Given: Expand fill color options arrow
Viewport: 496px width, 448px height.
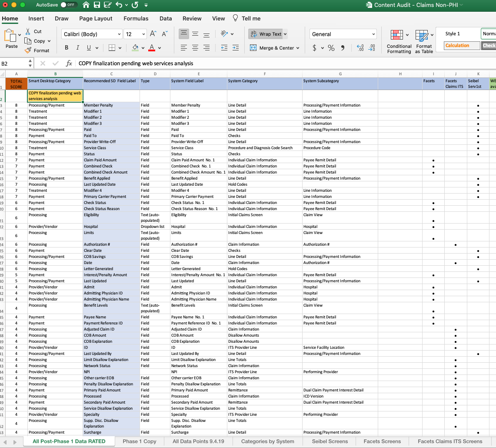Looking at the screenshot, I should pos(143,48).
